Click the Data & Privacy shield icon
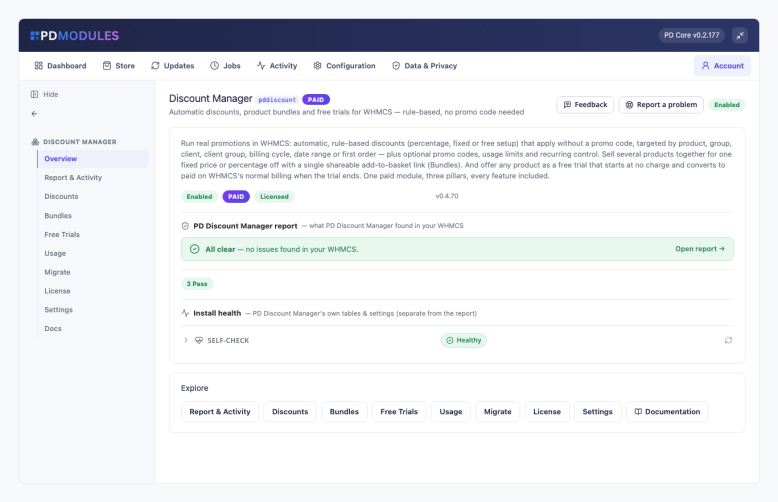The image size is (778, 502). click(x=396, y=65)
